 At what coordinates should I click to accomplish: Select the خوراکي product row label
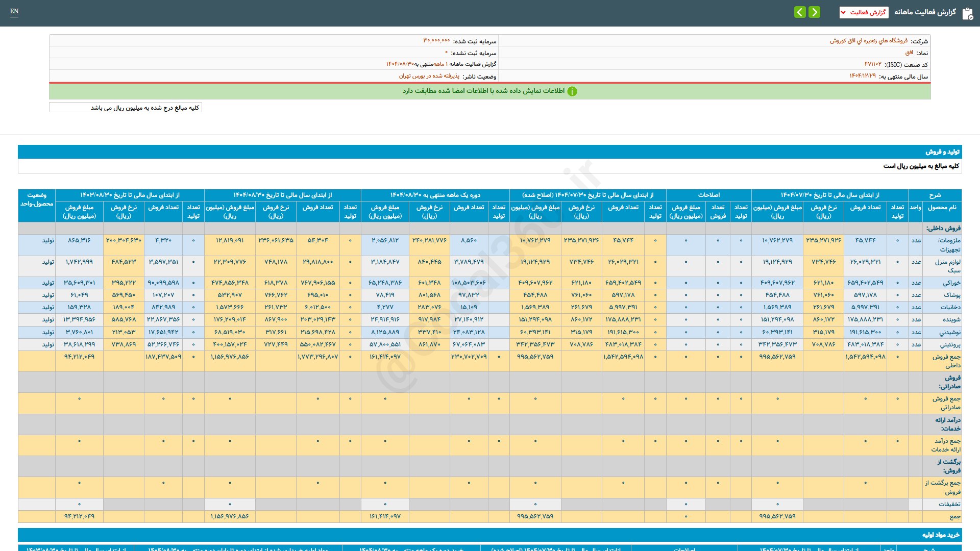[951, 283]
